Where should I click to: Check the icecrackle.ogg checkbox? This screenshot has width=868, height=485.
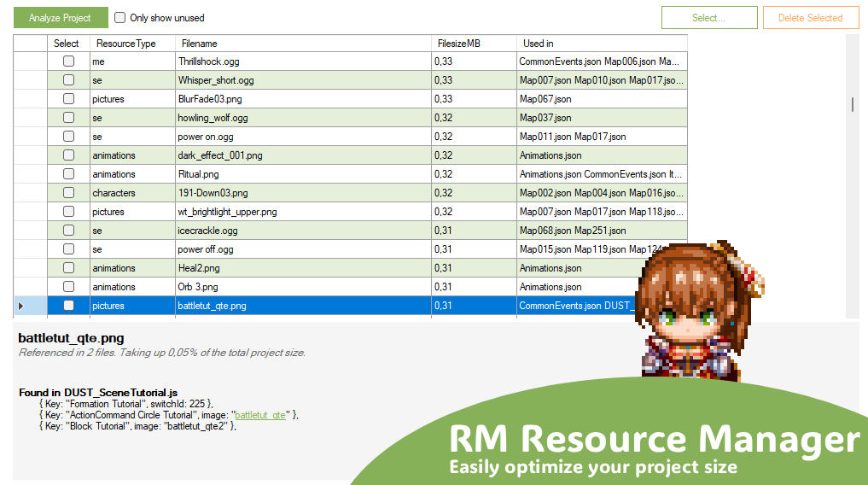click(68, 231)
